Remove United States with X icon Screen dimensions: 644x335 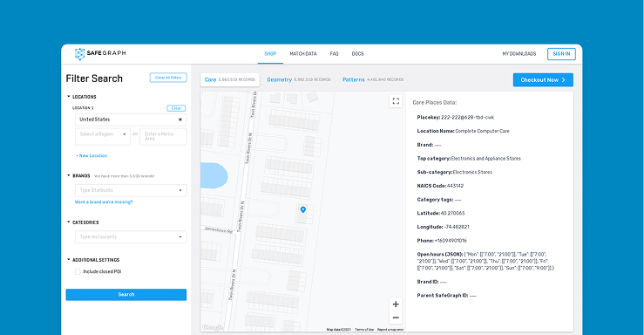(x=180, y=120)
